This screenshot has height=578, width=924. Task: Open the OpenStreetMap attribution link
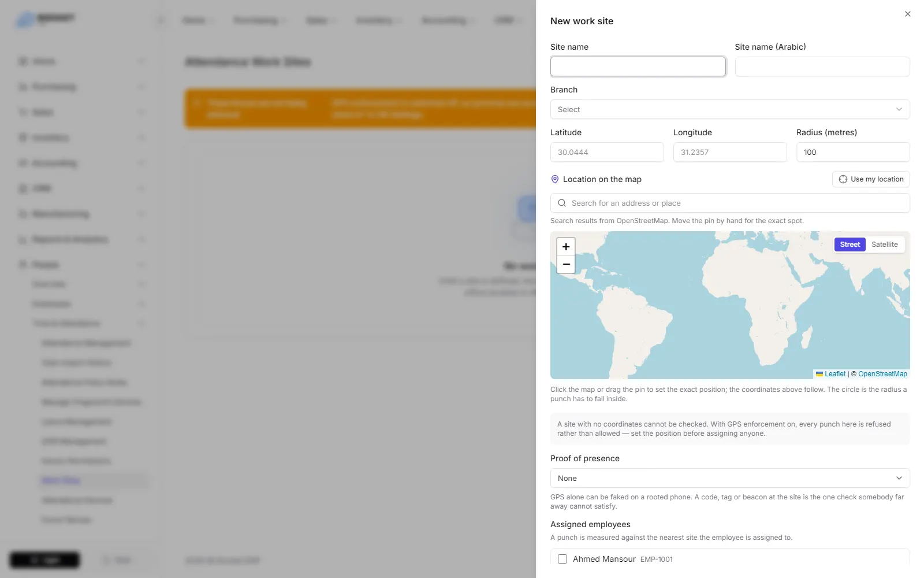coord(882,374)
